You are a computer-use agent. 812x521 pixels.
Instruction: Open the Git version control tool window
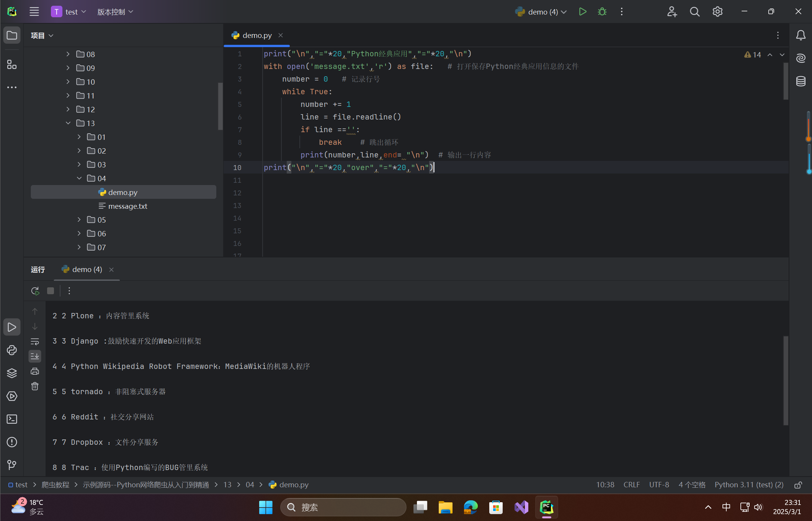[12, 465]
